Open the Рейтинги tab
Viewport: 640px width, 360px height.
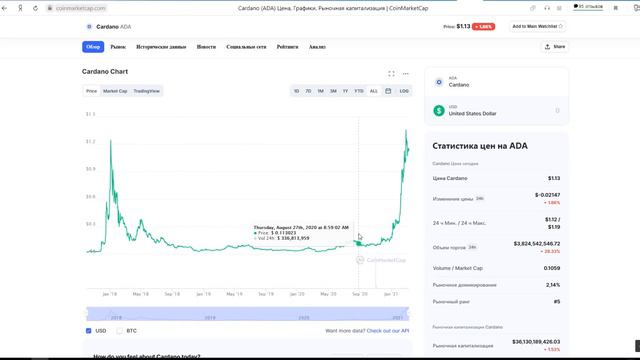click(287, 47)
